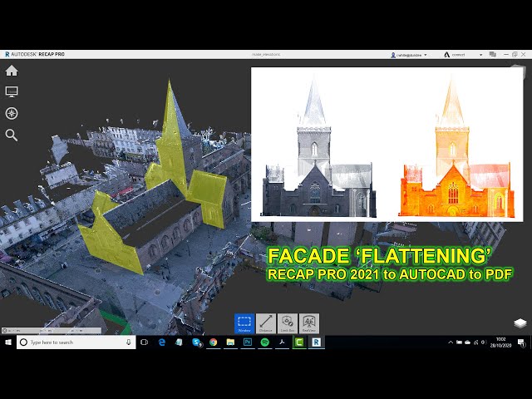Open the AutoCAD taskbar icon

[282, 342]
